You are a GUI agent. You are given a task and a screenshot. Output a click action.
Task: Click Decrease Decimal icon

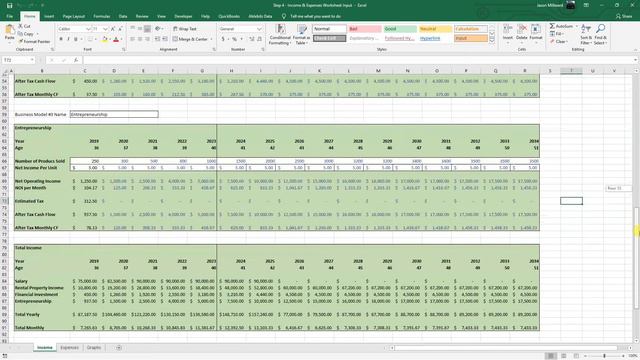tap(260, 39)
